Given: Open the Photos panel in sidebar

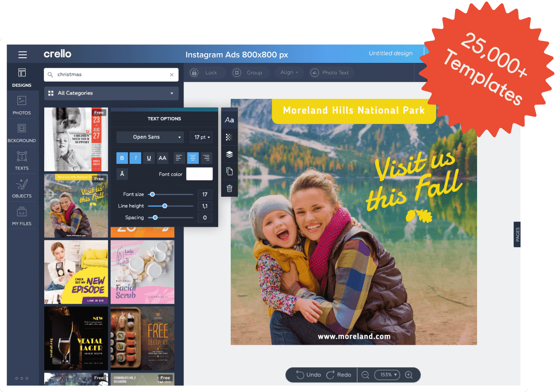Looking at the screenshot, I should pos(22,105).
